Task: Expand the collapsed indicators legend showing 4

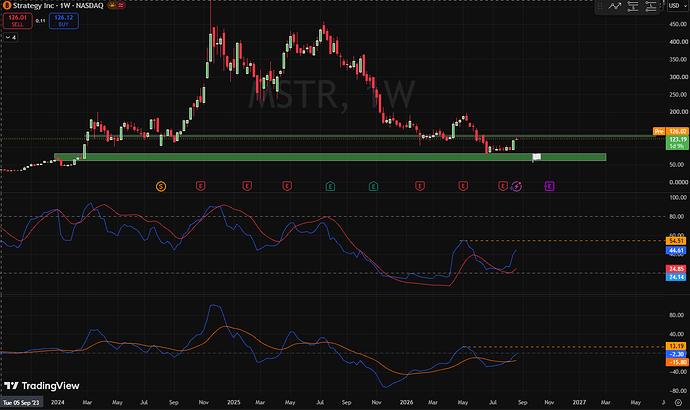Action: click(x=11, y=37)
